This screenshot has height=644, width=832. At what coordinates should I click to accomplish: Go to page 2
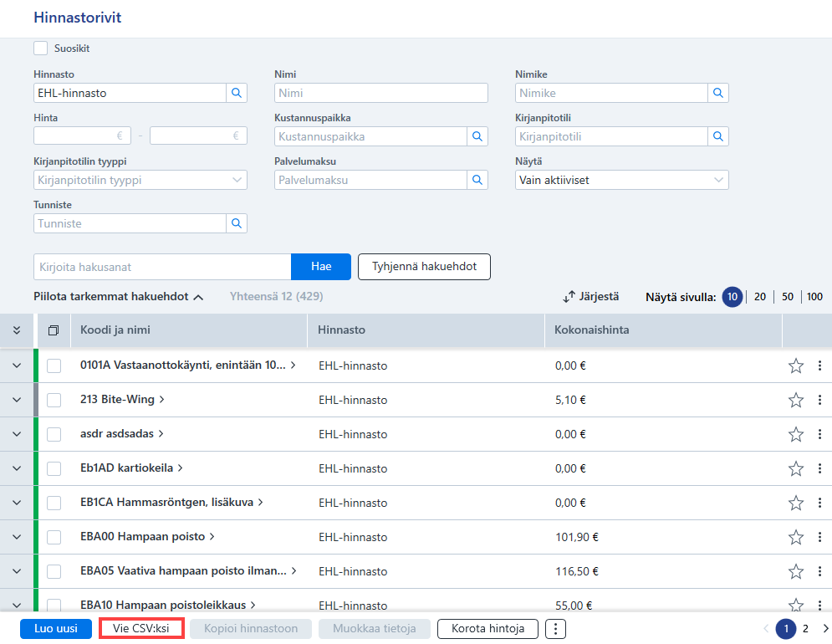point(805,629)
